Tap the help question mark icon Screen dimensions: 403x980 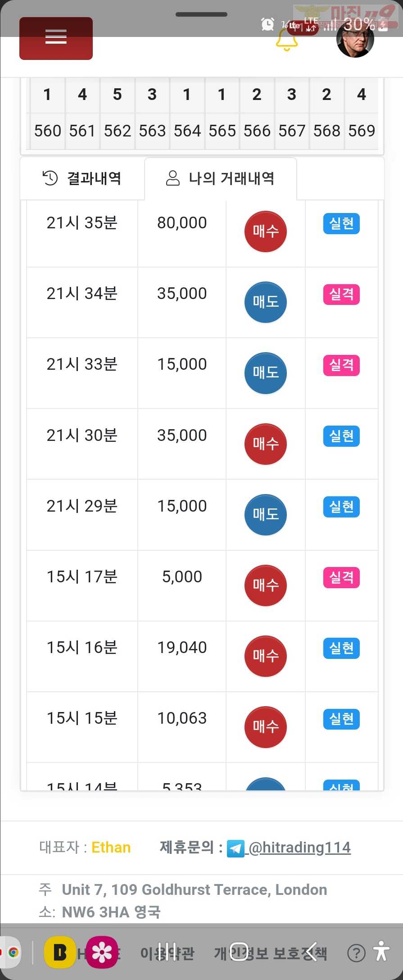tap(356, 953)
